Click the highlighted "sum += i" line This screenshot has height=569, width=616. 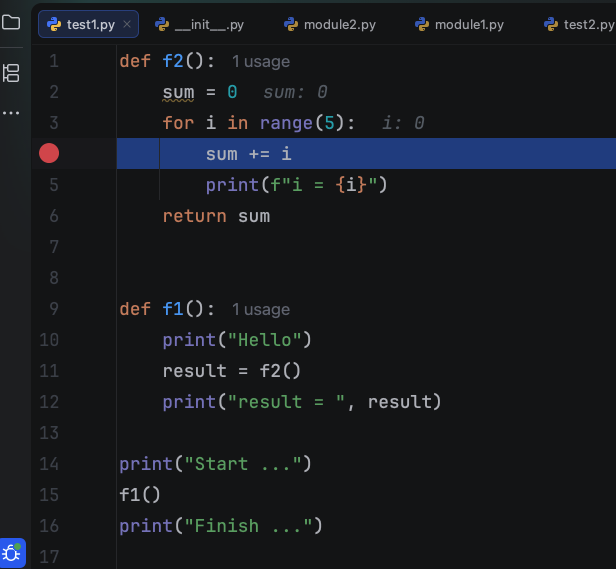[x=248, y=154]
